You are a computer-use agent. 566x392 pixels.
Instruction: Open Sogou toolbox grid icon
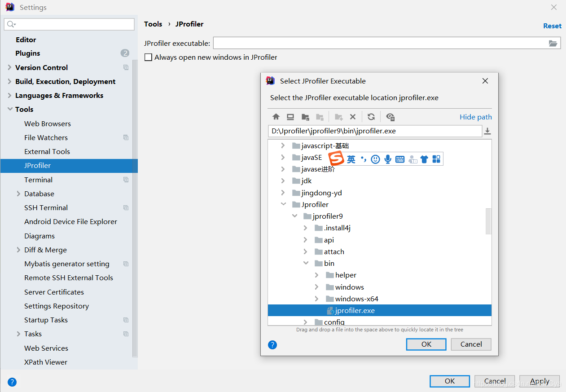point(436,159)
